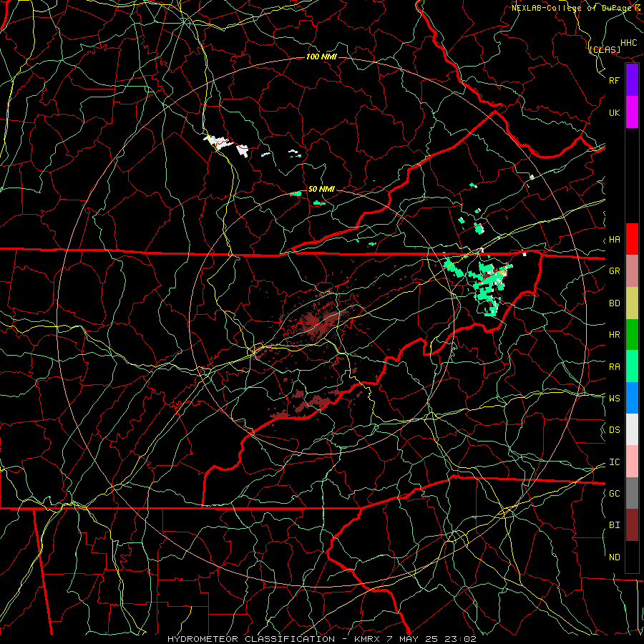The width and height of the screenshot is (644, 644).
Task: Click the magenta UK legend color swatch
Action: click(x=632, y=112)
